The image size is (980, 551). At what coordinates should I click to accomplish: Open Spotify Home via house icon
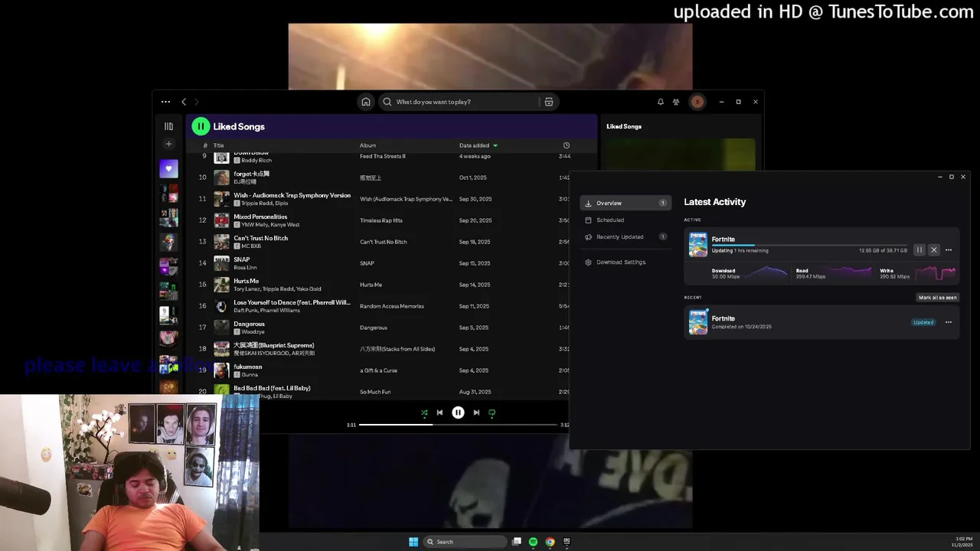366,102
